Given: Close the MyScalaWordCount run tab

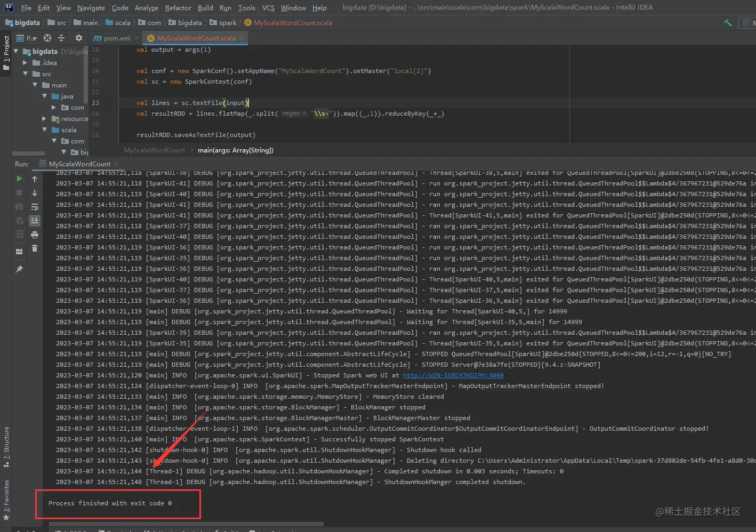Looking at the screenshot, I should pos(116,164).
